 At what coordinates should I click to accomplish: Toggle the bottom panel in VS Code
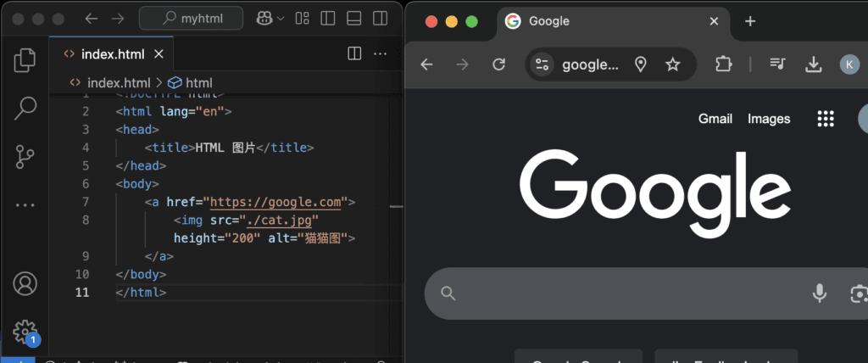tap(353, 19)
